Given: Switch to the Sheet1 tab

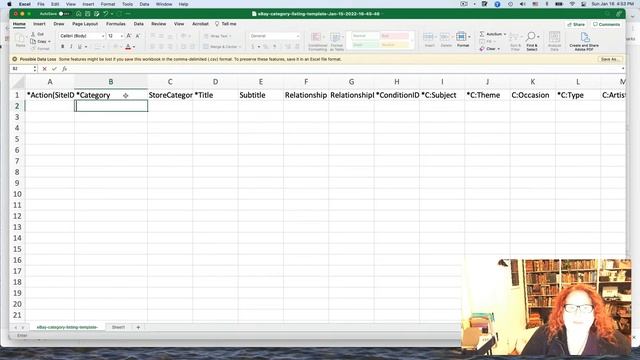Looking at the screenshot, I should coord(118,327).
